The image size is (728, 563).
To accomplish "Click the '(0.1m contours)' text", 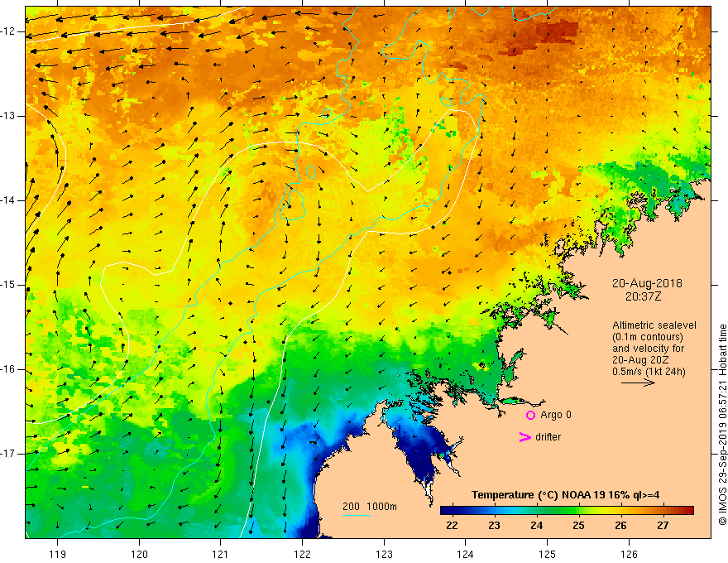I will (648, 337).
